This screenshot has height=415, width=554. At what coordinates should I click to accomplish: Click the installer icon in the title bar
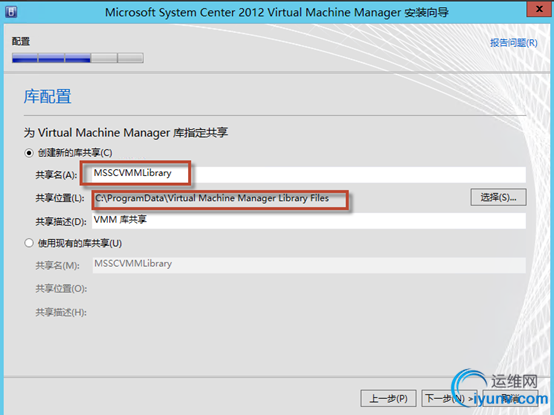tap(11, 12)
